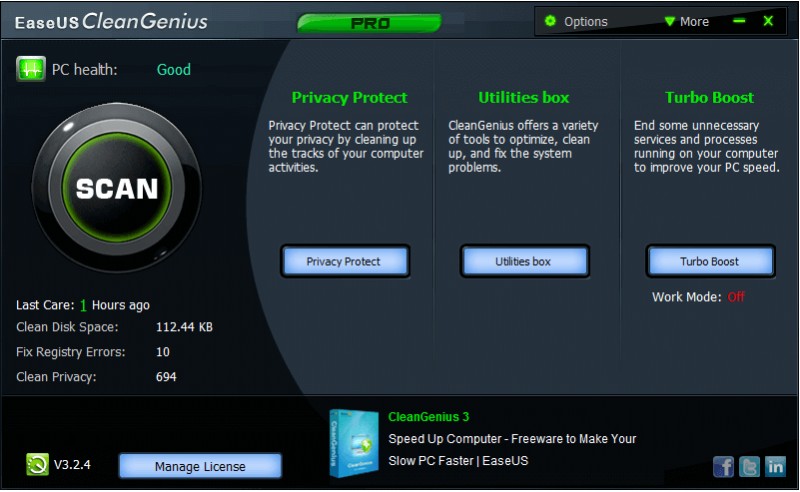Click the Turbo Boost green heading

[x=709, y=97]
